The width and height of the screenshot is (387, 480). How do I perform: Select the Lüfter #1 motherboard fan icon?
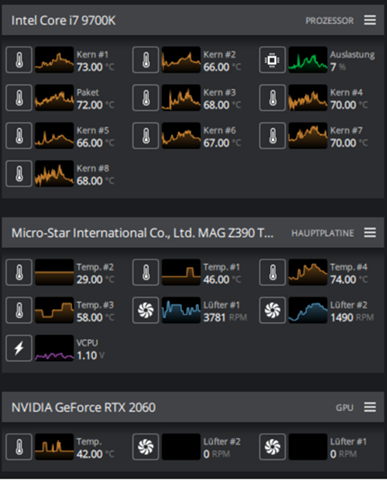(146, 310)
